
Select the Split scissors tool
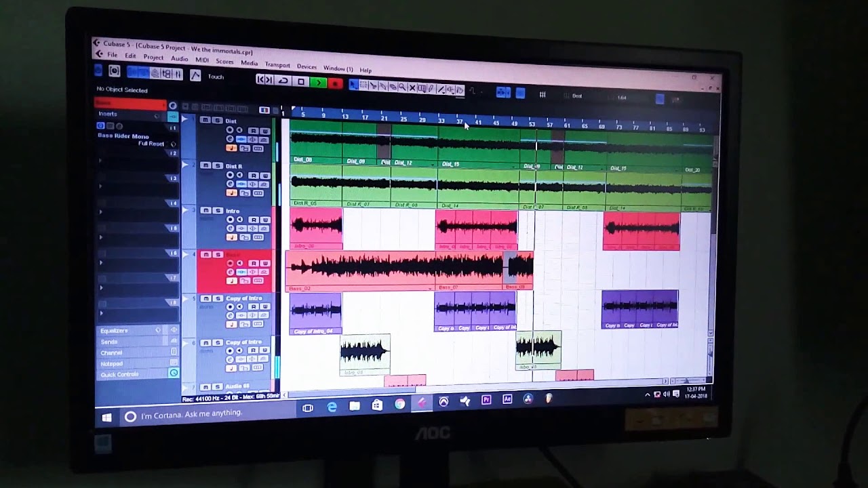point(373,85)
